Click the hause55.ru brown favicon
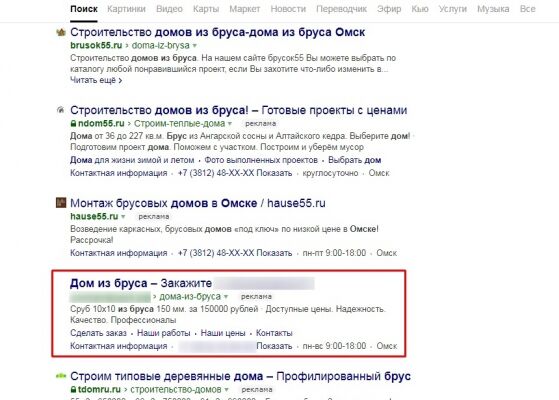Viewport: 559px width, 400px height. click(x=61, y=203)
